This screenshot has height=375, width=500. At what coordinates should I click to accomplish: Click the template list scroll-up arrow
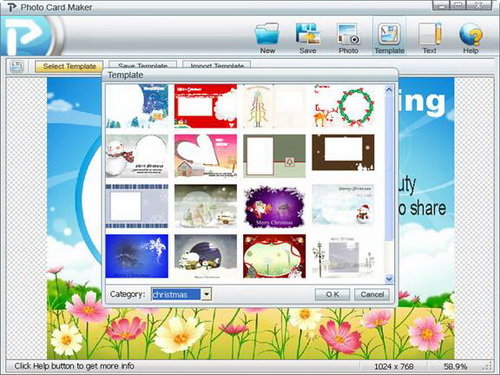[389, 89]
